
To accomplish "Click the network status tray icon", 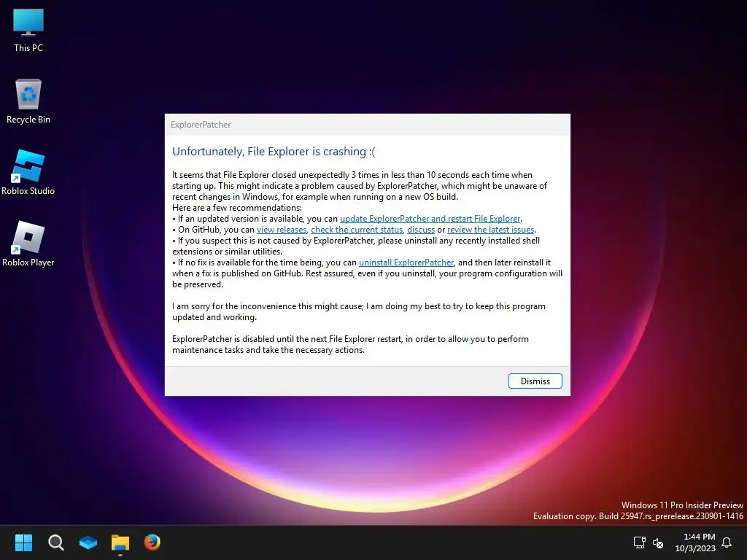I will pyautogui.click(x=639, y=542).
